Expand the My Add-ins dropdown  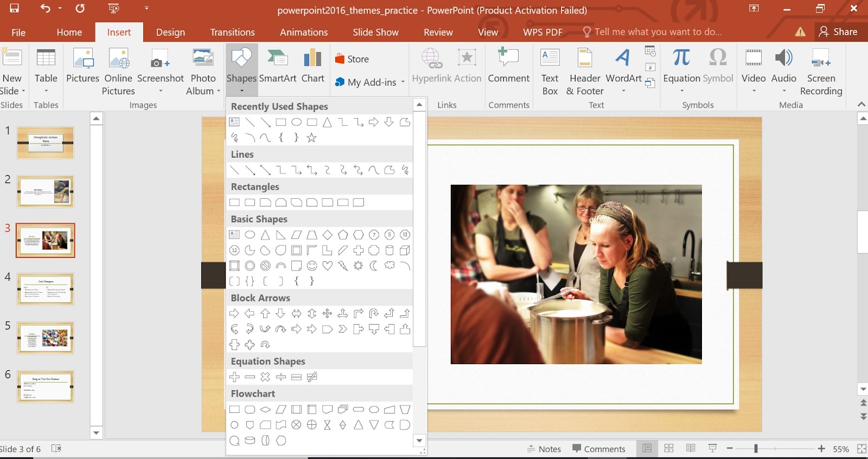click(403, 82)
